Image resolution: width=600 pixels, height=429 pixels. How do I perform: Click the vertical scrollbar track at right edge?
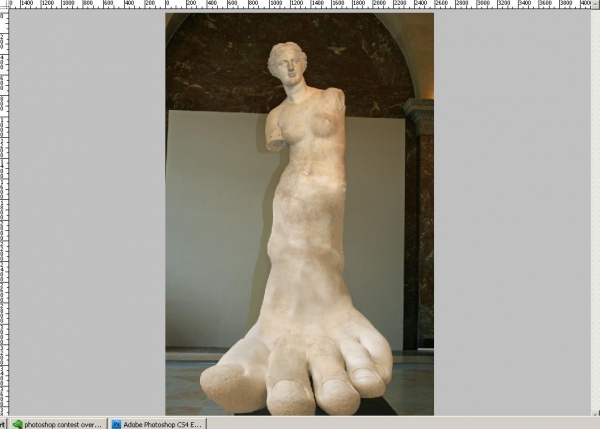596,210
